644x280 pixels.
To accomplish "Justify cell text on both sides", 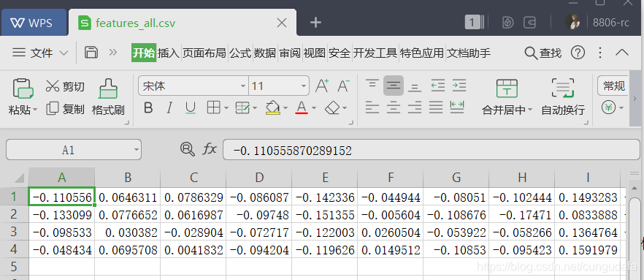I will (436, 107).
